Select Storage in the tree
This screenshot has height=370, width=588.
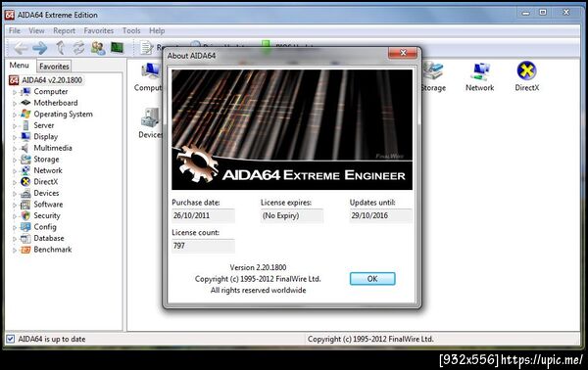pyautogui.click(x=46, y=160)
